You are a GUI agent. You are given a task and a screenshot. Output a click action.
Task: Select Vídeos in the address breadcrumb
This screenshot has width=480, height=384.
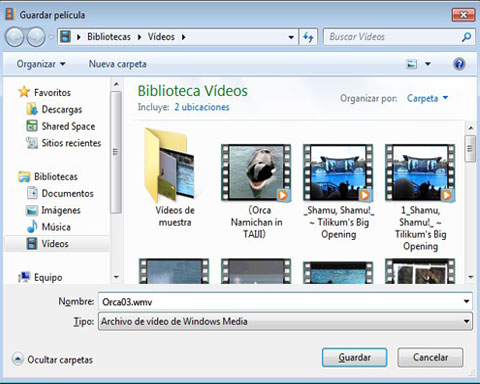pyautogui.click(x=161, y=37)
